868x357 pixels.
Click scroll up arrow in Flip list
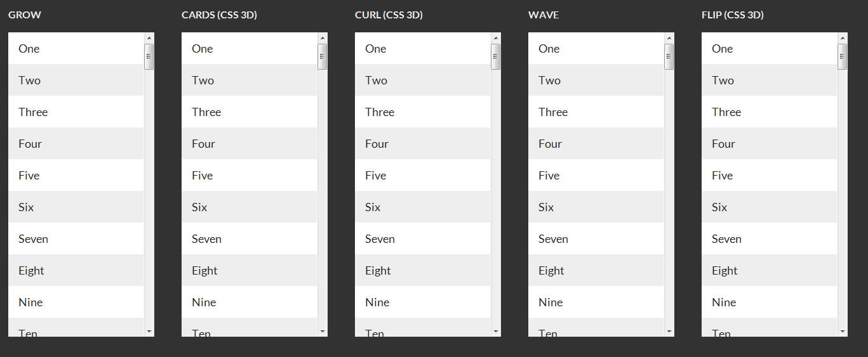point(843,37)
